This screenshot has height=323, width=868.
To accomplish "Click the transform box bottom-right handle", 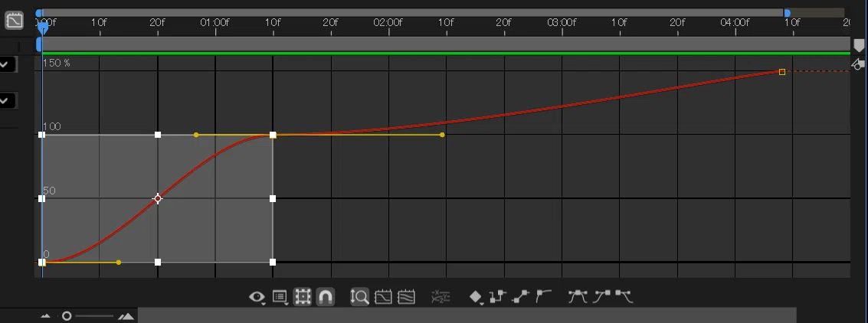I will coord(273,263).
